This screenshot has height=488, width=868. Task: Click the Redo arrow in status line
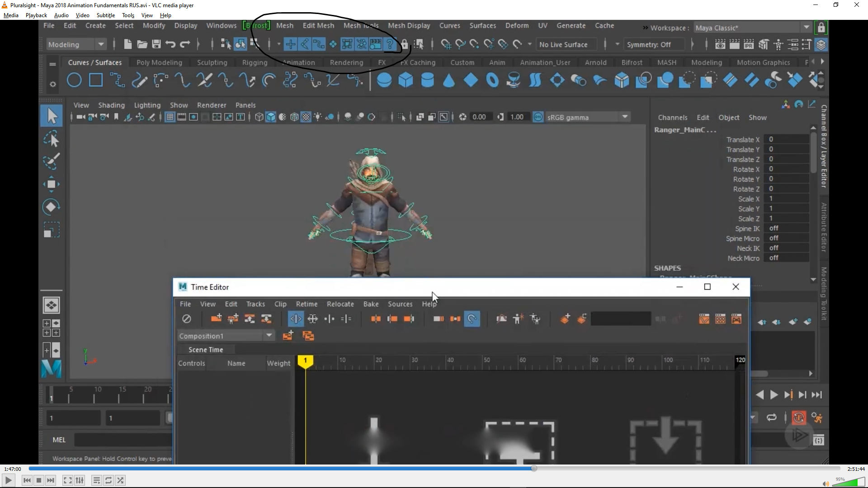(x=185, y=44)
